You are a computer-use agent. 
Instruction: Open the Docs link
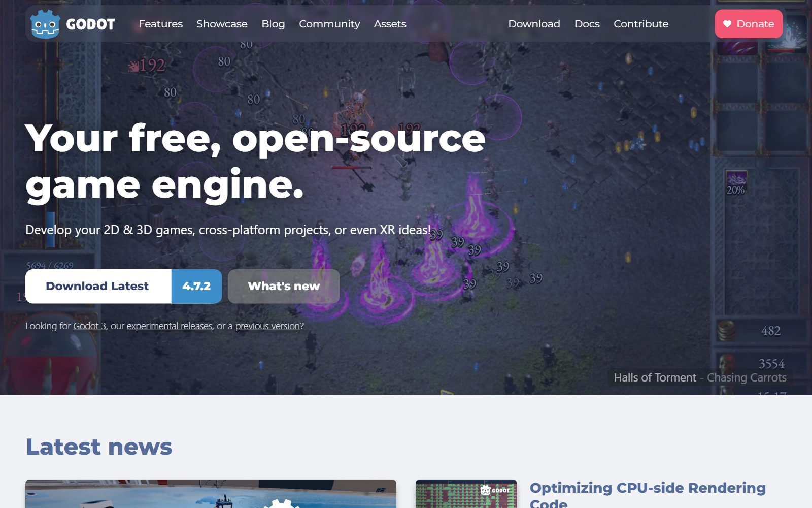[587, 24]
